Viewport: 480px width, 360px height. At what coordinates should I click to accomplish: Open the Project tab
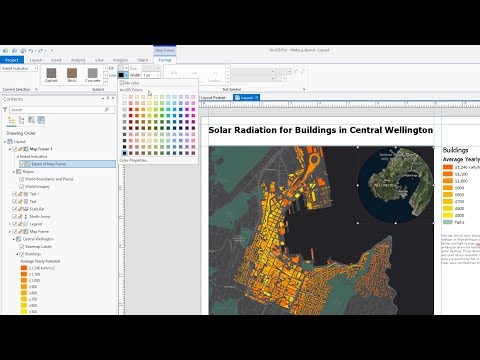pyautogui.click(x=12, y=60)
